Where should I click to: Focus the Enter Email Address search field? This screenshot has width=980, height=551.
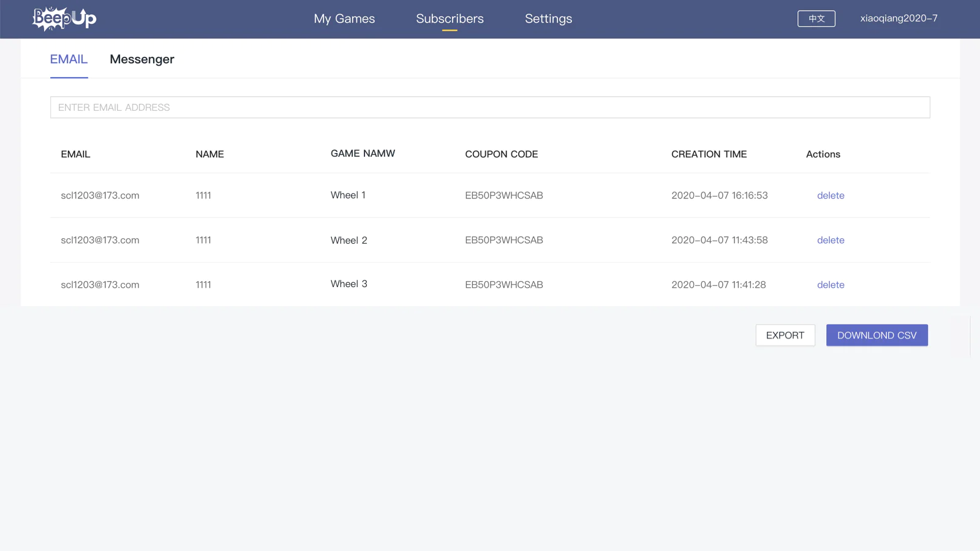(490, 107)
